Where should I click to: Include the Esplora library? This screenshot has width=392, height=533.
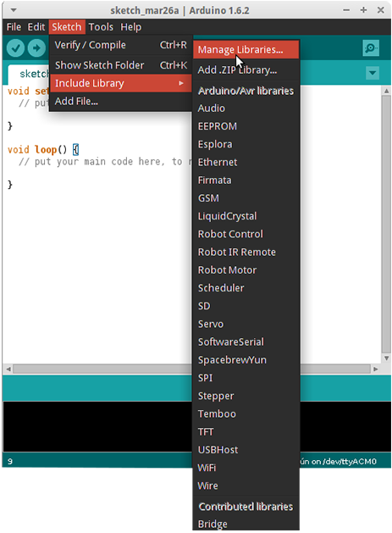click(x=246, y=144)
